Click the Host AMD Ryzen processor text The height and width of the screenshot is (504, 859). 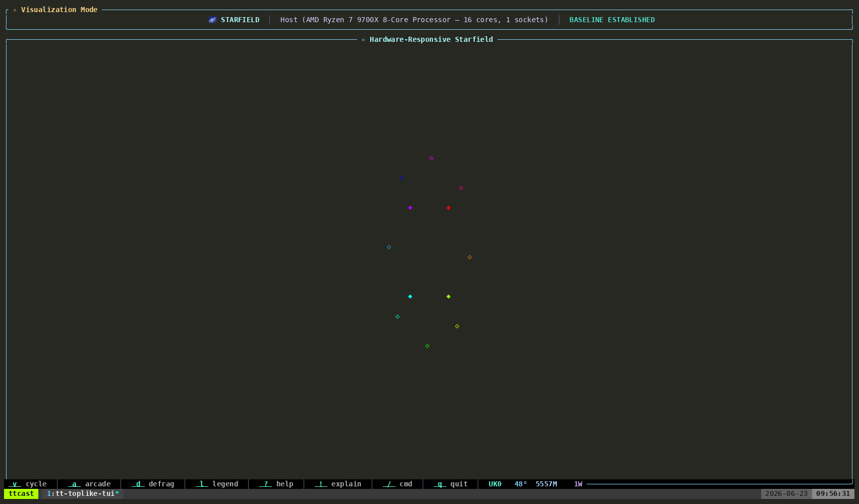coord(414,20)
